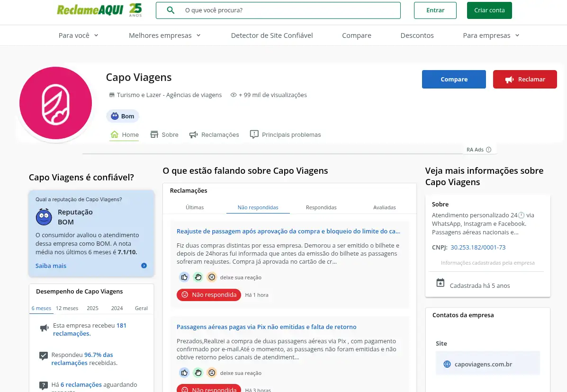The width and height of the screenshot is (567, 392).
Task: Click the checkmark icon beside Respondeu 96.7%
Action: coord(44,356)
